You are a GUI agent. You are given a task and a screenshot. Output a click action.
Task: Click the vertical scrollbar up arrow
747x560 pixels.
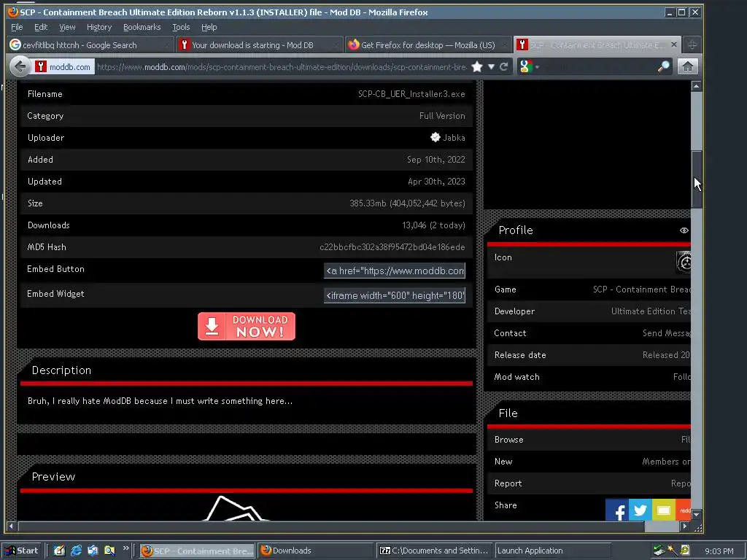pyautogui.click(x=697, y=86)
